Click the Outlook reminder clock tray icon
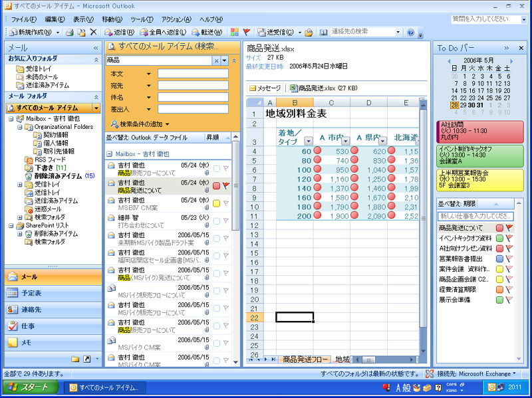 click(x=491, y=387)
